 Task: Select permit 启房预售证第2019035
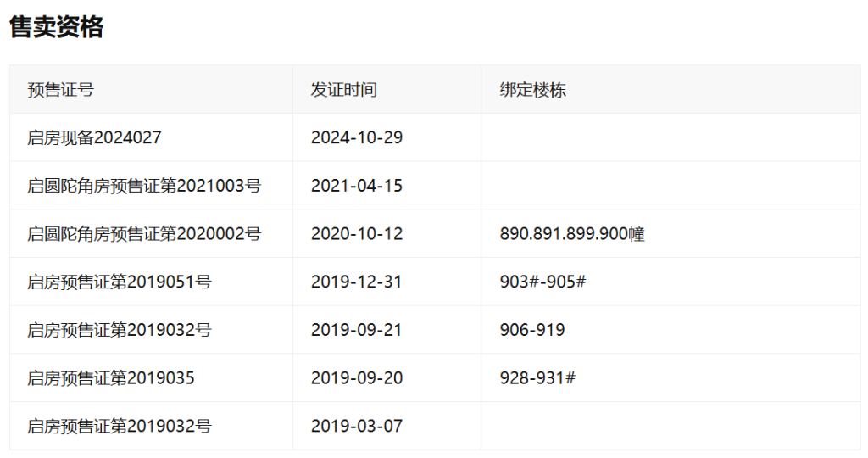[111, 378]
